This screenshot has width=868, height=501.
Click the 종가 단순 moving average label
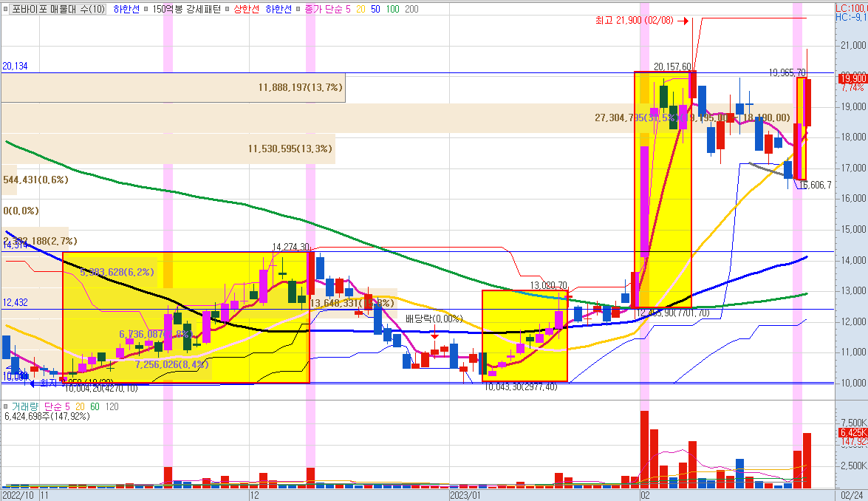coord(324,9)
